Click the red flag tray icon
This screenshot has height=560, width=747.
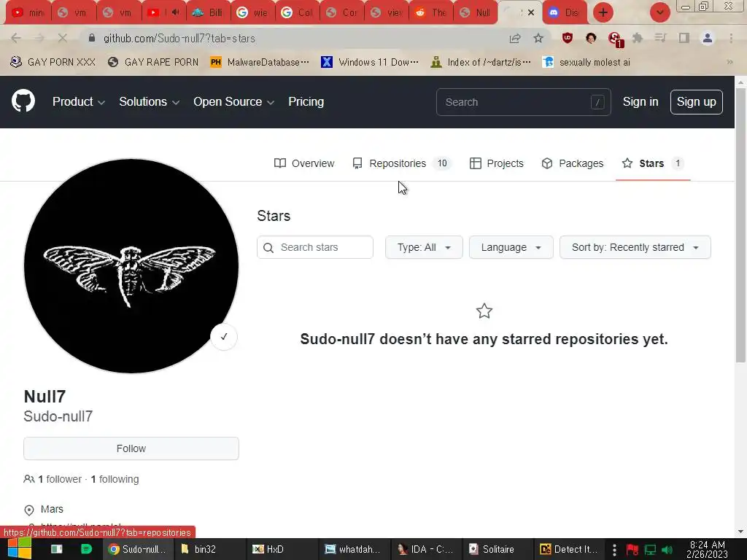pyautogui.click(x=632, y=550)
